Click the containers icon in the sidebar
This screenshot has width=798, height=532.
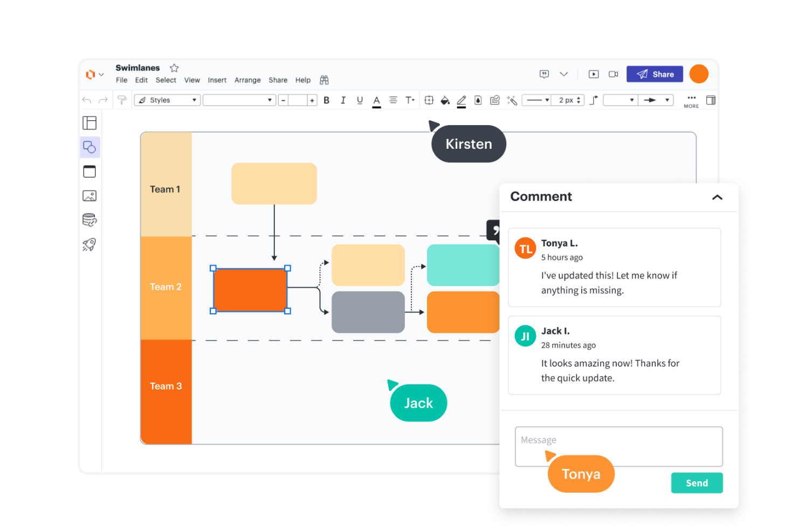click(x=90, y=171)
